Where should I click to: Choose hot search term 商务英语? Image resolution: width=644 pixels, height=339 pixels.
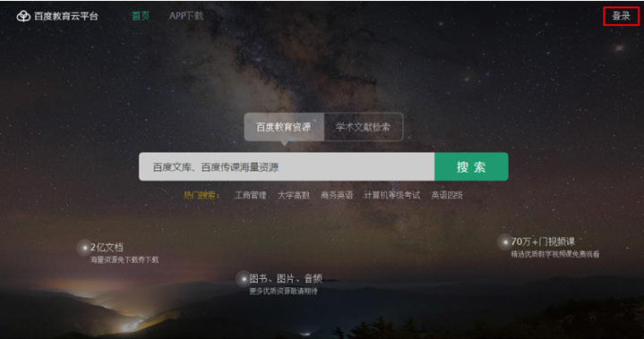click(337, 195)
